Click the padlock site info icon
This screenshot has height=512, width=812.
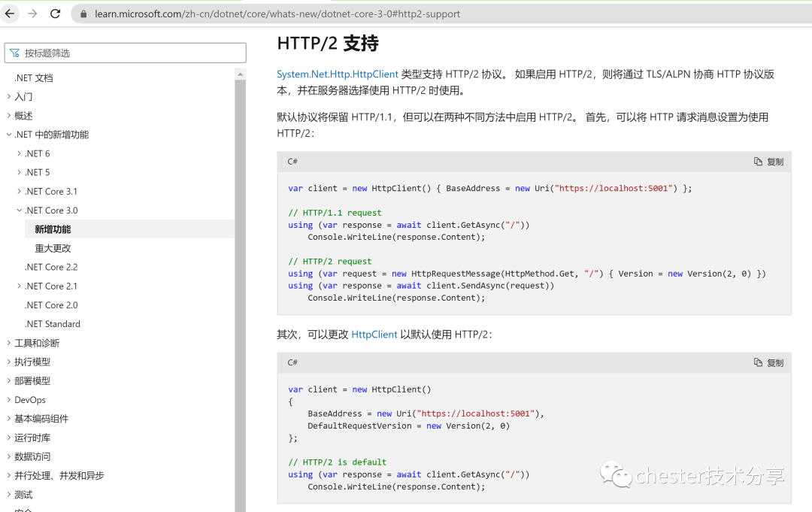coord(83,14)
